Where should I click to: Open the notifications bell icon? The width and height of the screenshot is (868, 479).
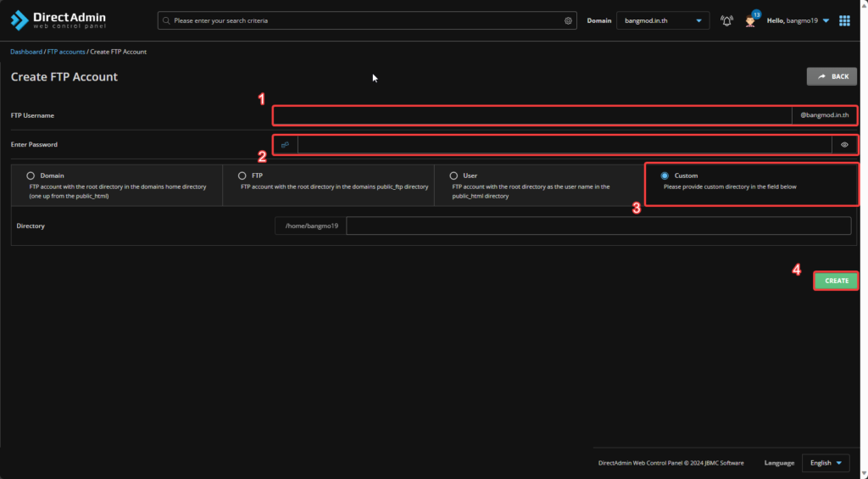click(726, 20)
